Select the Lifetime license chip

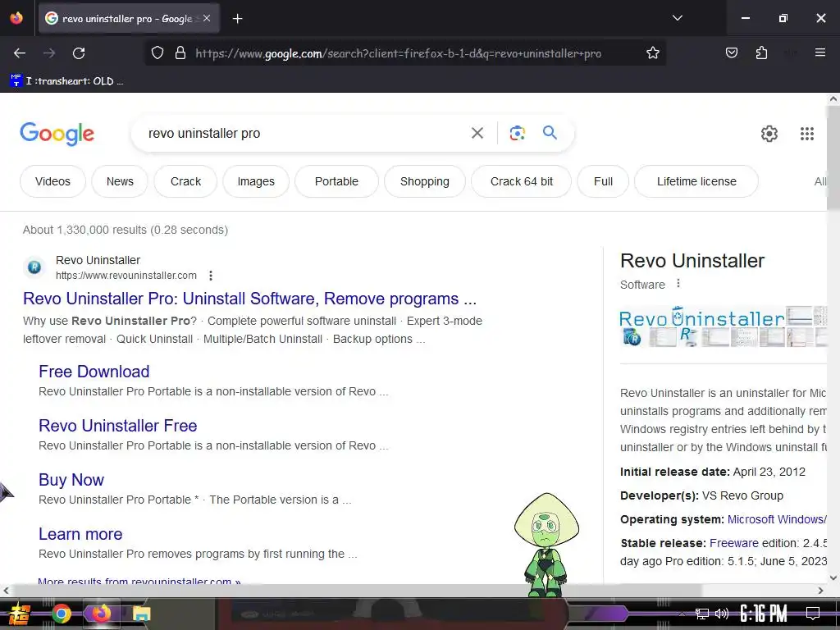696,181
